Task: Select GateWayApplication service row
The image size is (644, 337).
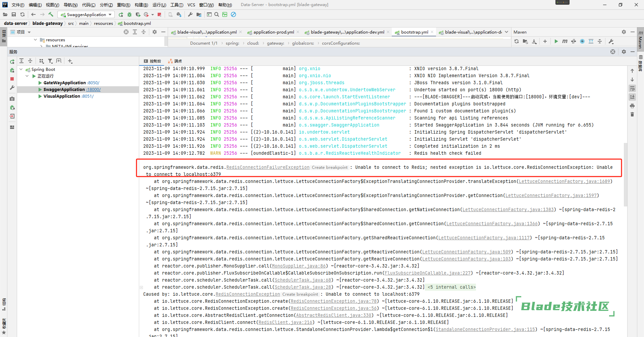Action: coord(78,83)
